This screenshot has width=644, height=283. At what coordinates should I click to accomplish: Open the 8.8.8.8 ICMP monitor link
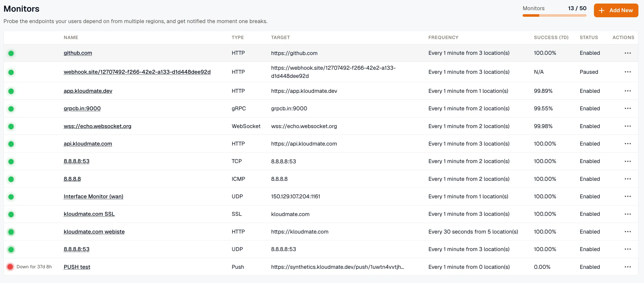(72, 179)
